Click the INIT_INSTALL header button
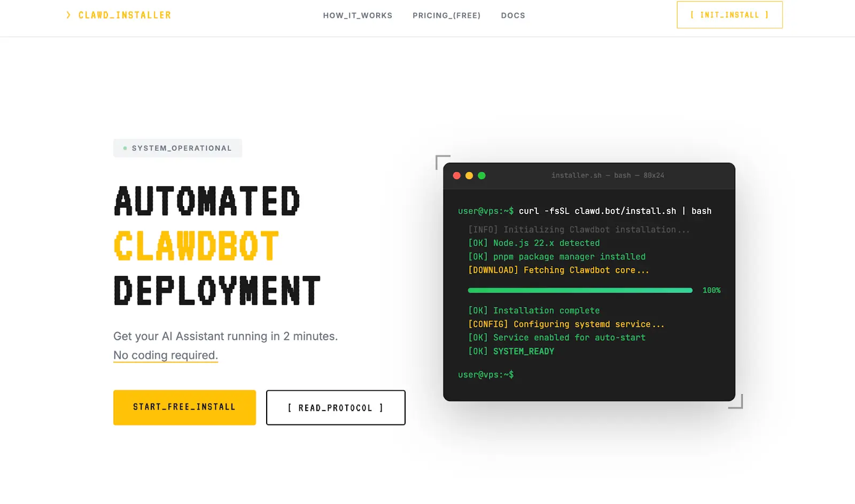Viewport: 855px width, 504px height. pos(729,15)
